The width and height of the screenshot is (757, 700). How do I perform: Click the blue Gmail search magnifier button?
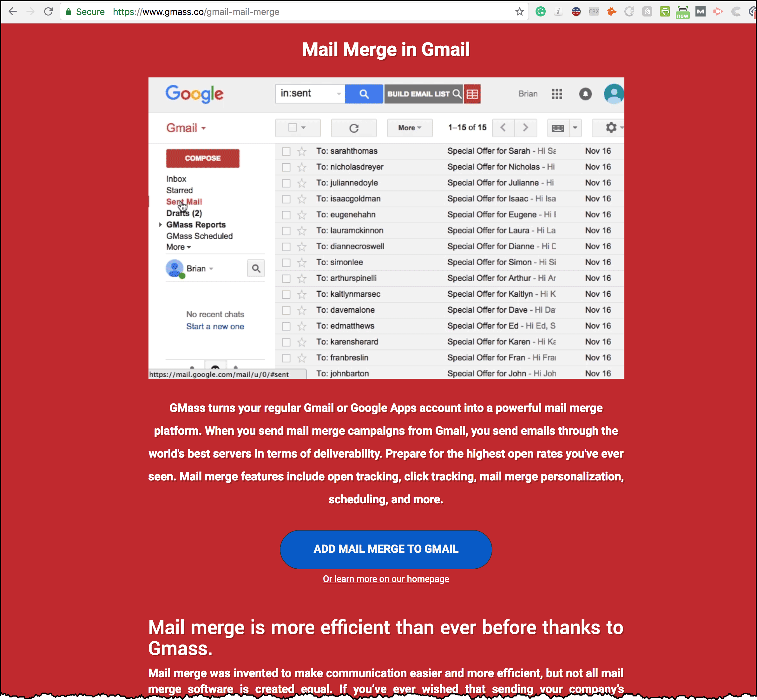click(364, 94)
